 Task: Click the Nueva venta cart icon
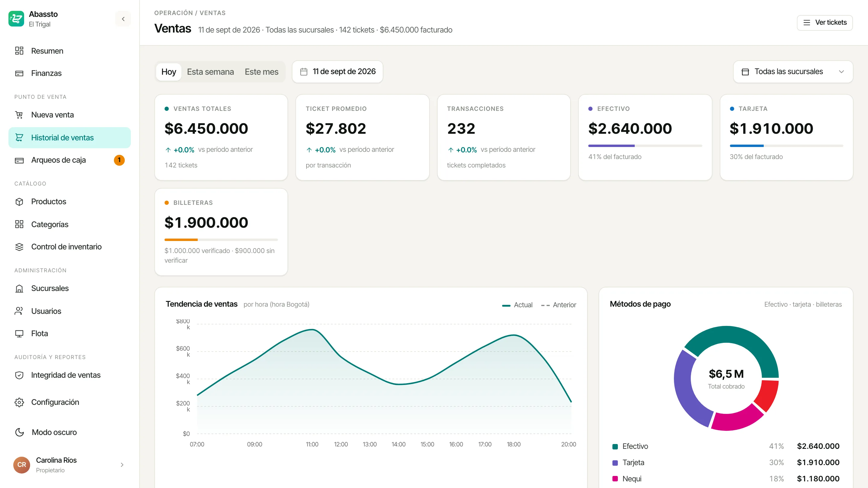tap(19, 115)
